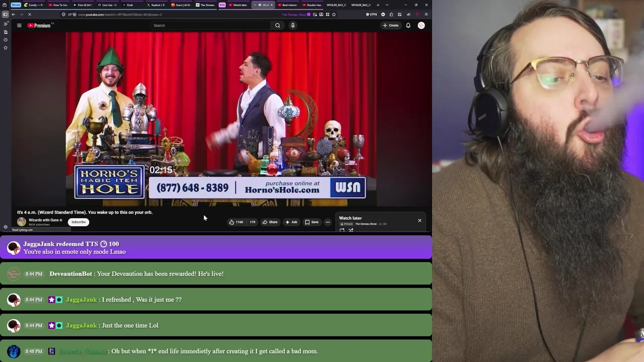Open more actions three-dot menu
The width and height of the screenshot is (644, 362).
328,222
